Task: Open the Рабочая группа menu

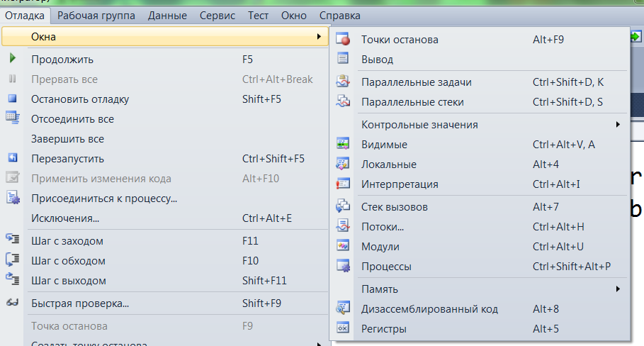Action: (96, 16)
